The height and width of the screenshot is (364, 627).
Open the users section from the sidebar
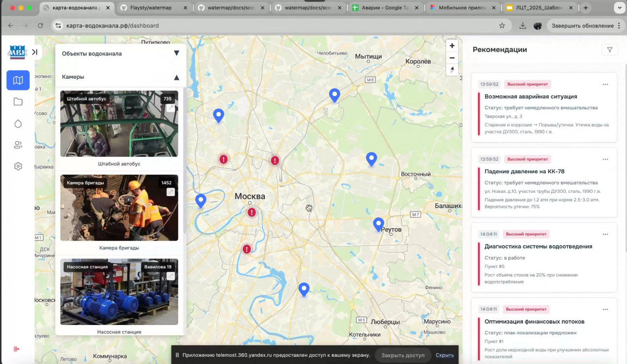(x=18, y=145)
